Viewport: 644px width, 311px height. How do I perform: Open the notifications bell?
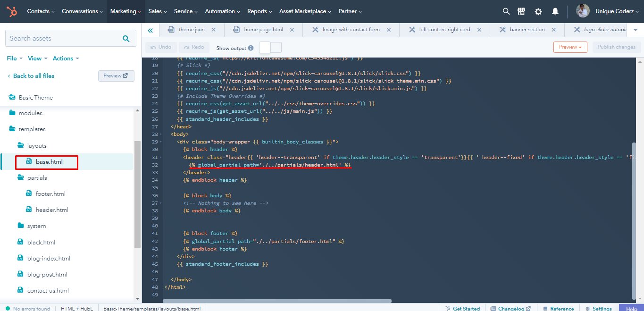(x=555, y=11)
